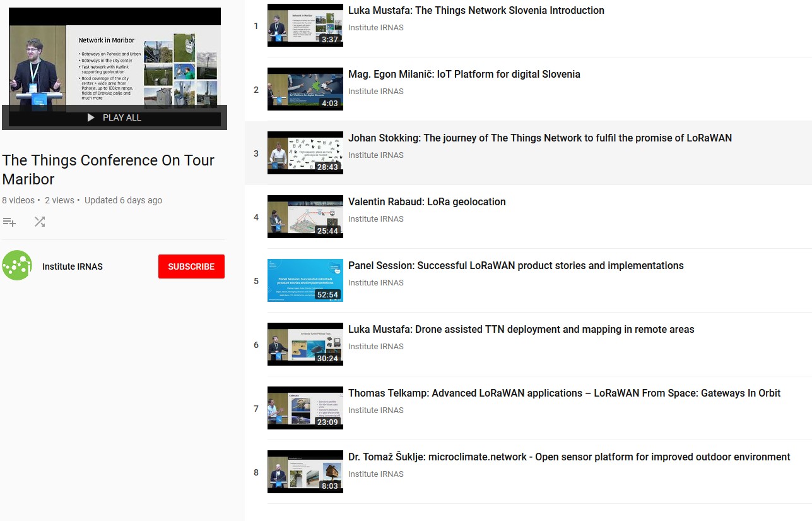The image size is (812, 521).
Task: Open thumbnail of 4:03 IoT Platform video
Action: coord(305,89)
